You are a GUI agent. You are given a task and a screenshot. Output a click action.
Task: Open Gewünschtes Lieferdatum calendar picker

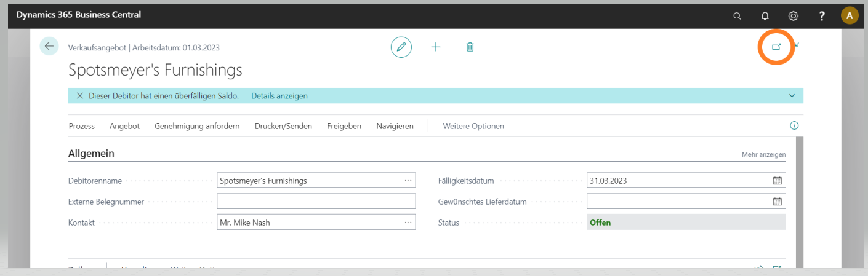coord(778,202)
